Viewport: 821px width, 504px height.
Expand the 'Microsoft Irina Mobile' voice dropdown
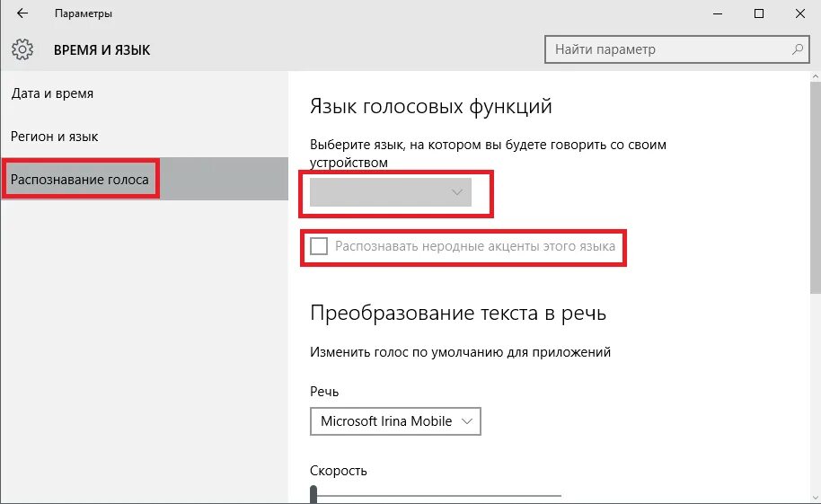pos(395,421)
